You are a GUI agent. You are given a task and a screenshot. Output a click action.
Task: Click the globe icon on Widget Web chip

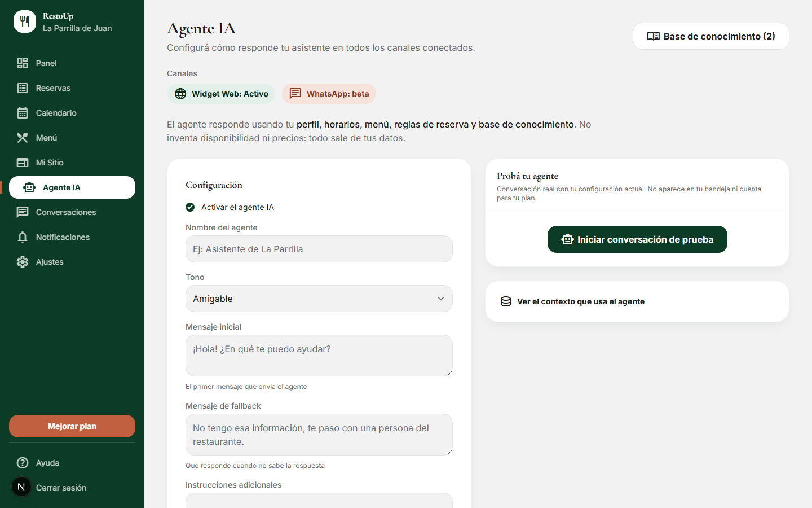click(x=180, y=94)
